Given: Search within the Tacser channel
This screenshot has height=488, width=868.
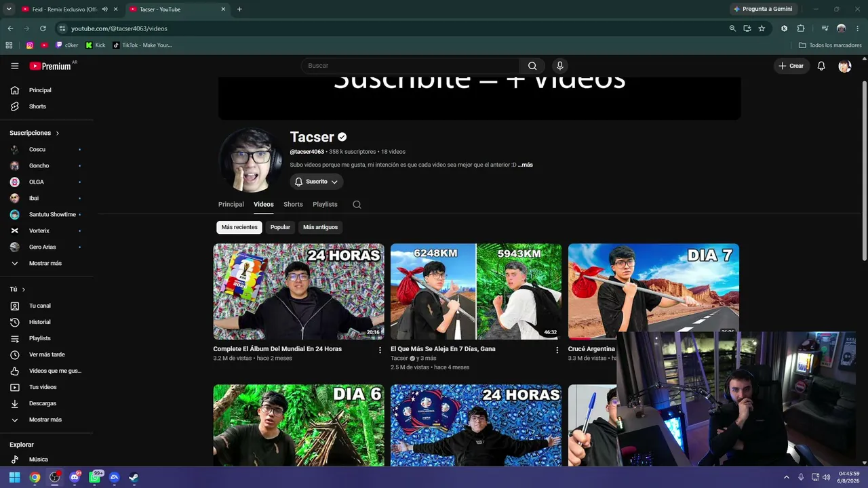Looking at the screenshot, I should click(x=357, y=205).
